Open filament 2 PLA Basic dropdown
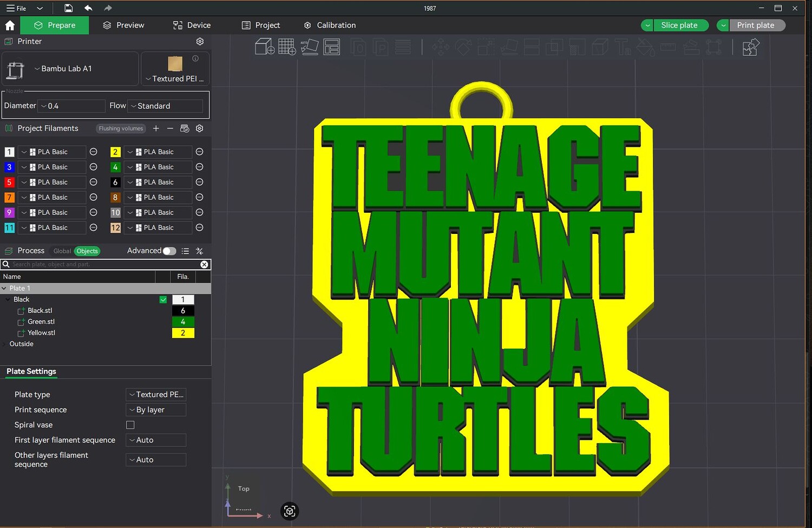The width and height of the screenshot is (812, 528). pos(158,152)
